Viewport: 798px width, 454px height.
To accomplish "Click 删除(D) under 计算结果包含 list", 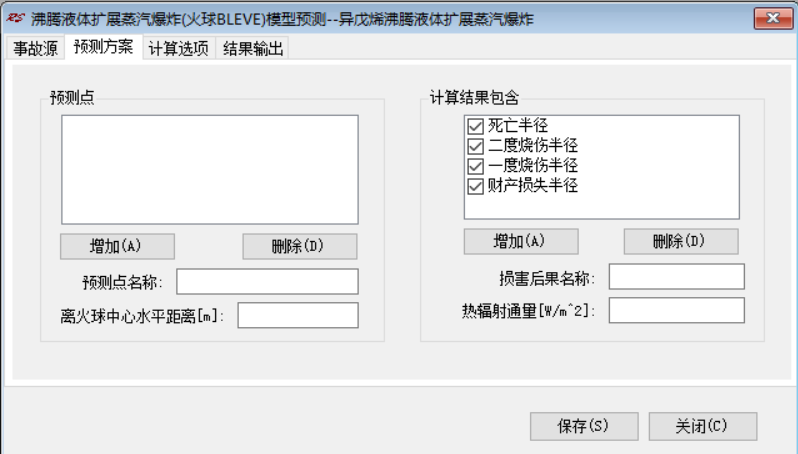I will (681, 241).
